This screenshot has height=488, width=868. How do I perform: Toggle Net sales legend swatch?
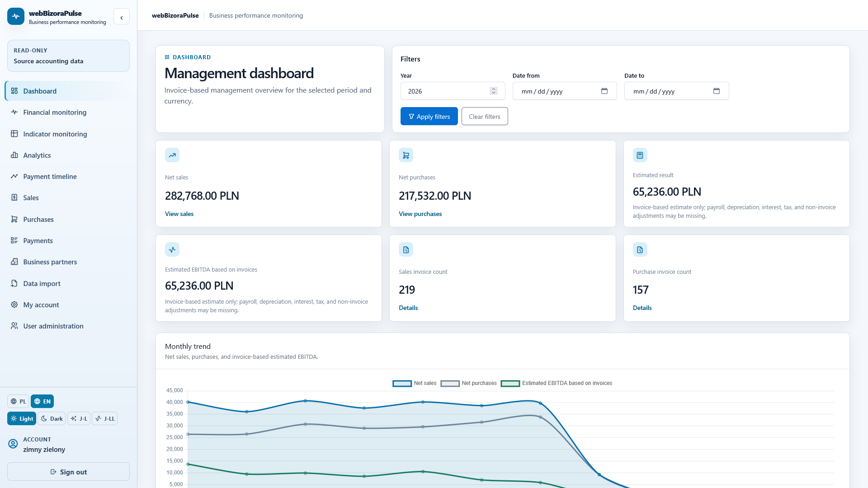pos(402,383)
